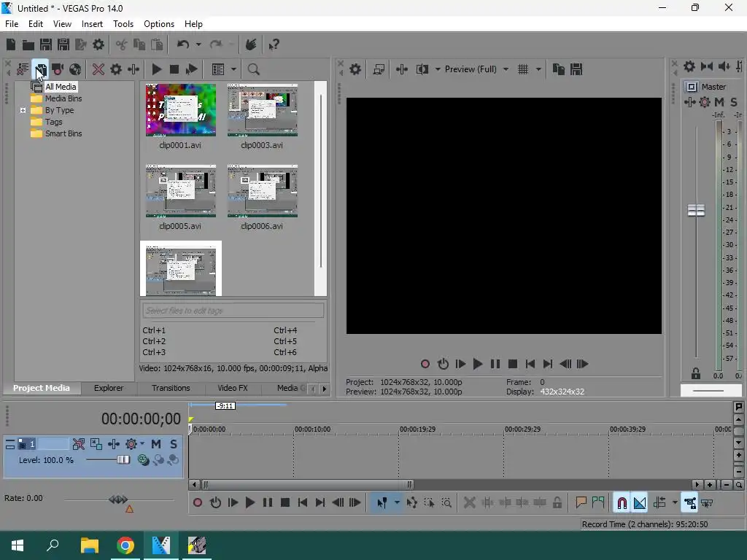747x560 pixels.
Task: Open Google Chrome from the taskbar
Action: pyautogui.click(x=125, y=545)
